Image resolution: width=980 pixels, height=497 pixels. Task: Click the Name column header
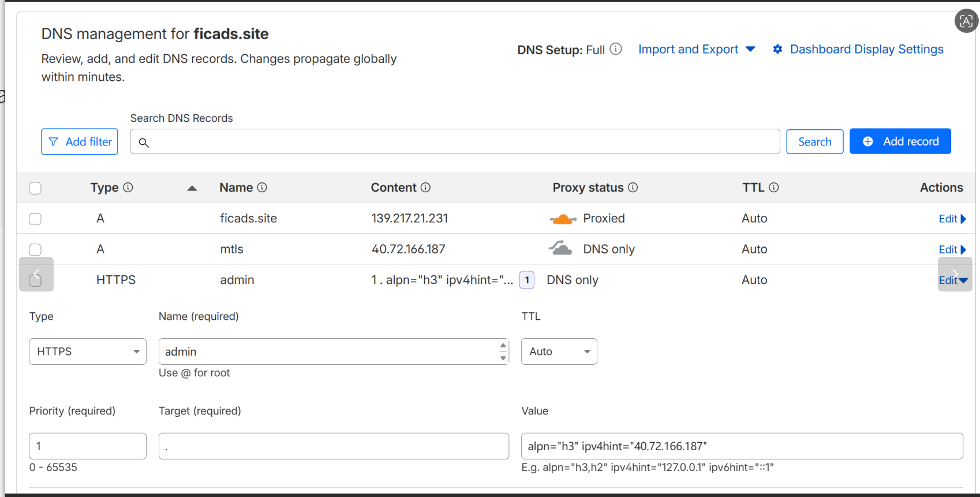236,188
